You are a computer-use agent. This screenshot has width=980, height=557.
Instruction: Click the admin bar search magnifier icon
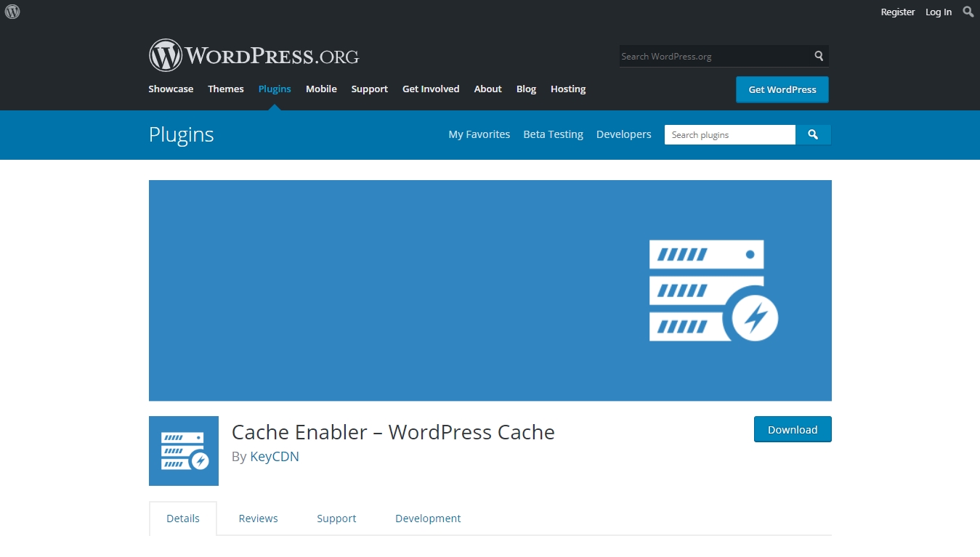point(968,12)
